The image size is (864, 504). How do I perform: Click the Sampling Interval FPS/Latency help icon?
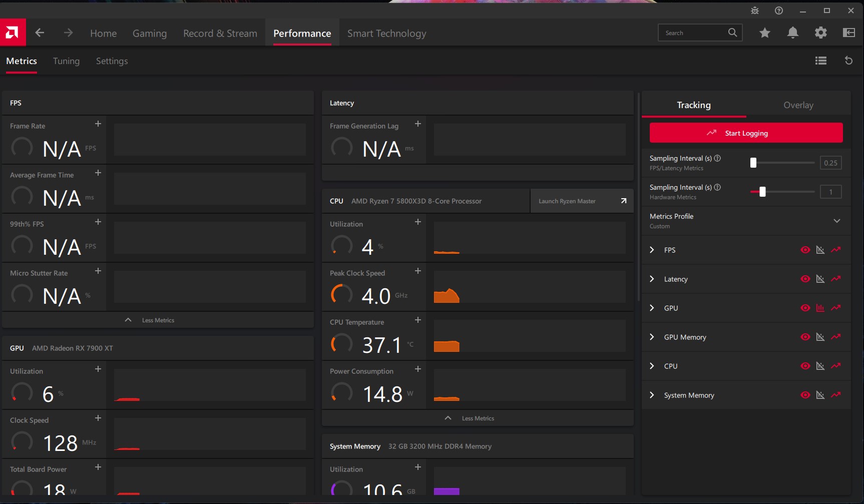[x=717, y=158]
